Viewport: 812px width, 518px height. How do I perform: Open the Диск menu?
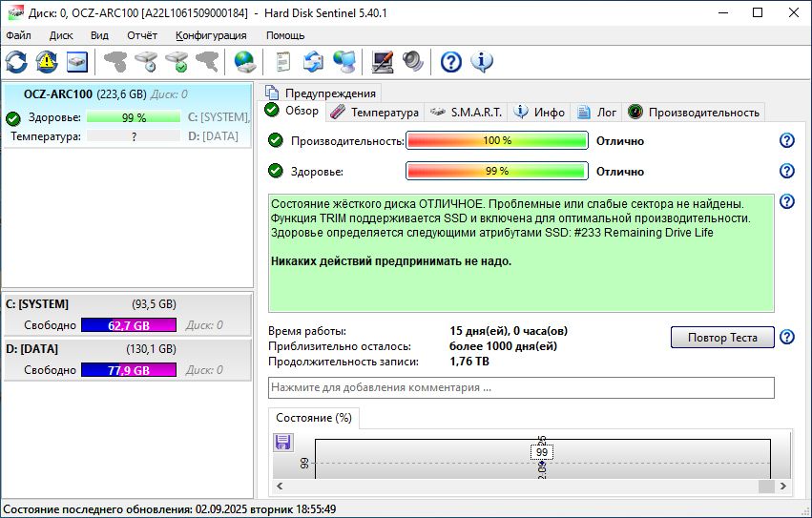pyautogui.click(x=61, y=35)
